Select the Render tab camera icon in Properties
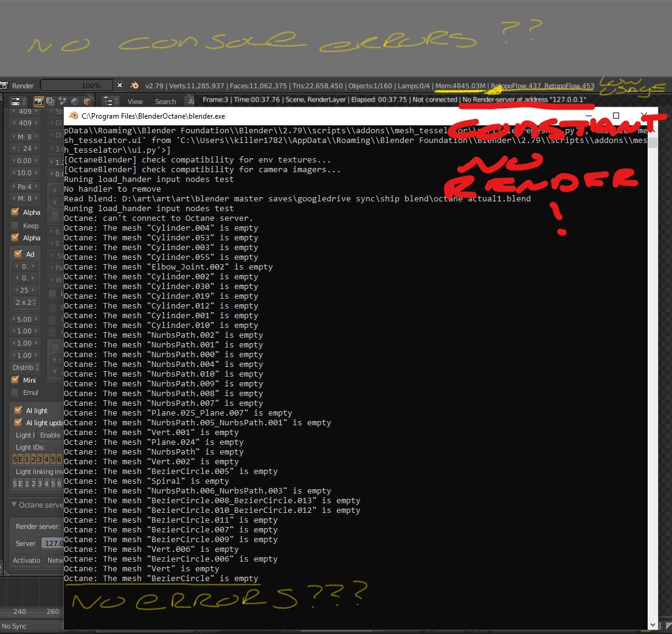 38,102
